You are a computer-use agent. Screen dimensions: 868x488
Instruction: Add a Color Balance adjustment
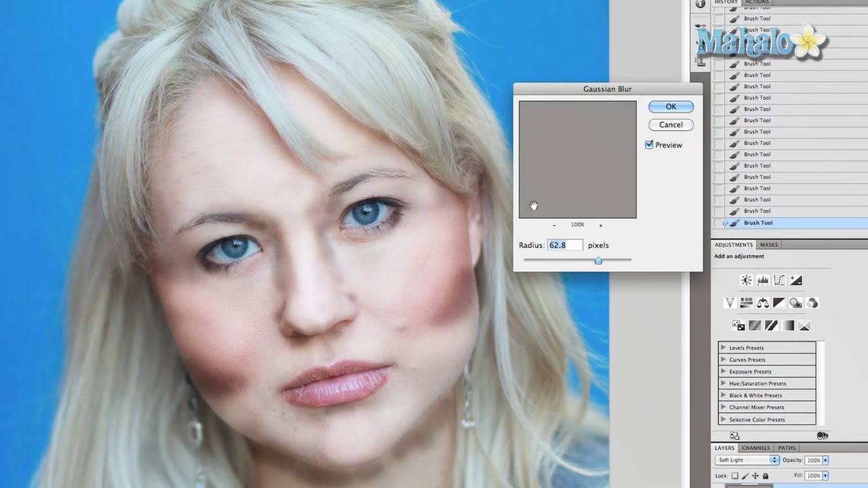point(763,303)
